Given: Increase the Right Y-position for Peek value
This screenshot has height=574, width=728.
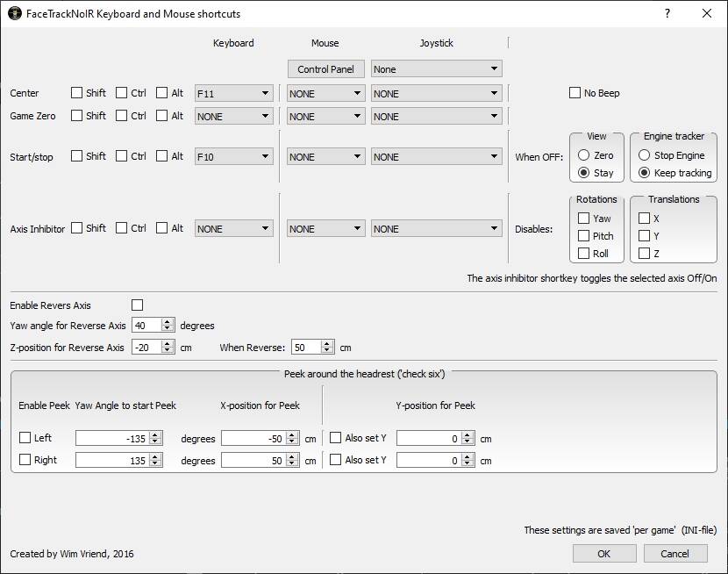Looking at the screenshot, I should click(468, 457).
